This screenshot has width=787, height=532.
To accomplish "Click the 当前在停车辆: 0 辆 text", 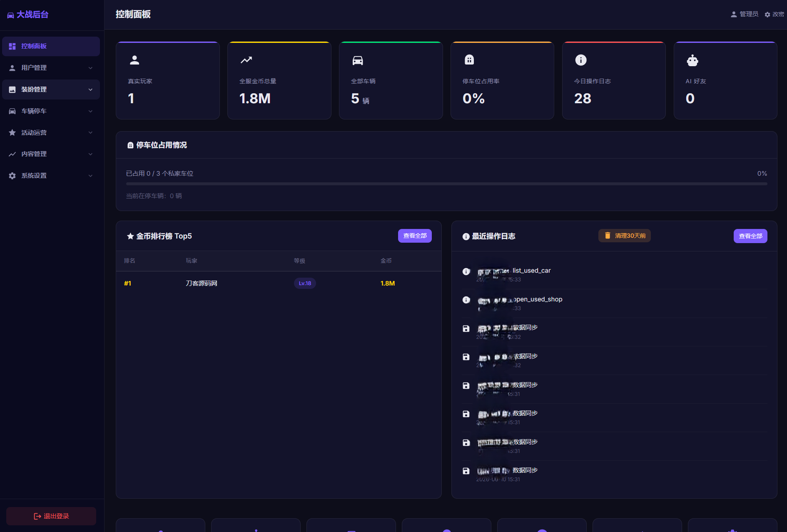I will [x=154, y=196].
